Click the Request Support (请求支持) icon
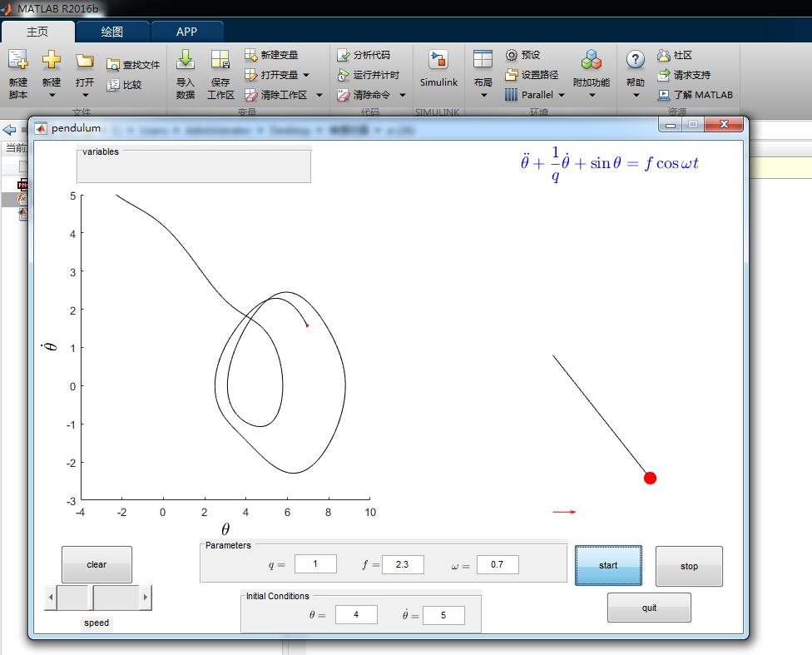This screenshot has width=812, height=655. [x=663, y=75]
